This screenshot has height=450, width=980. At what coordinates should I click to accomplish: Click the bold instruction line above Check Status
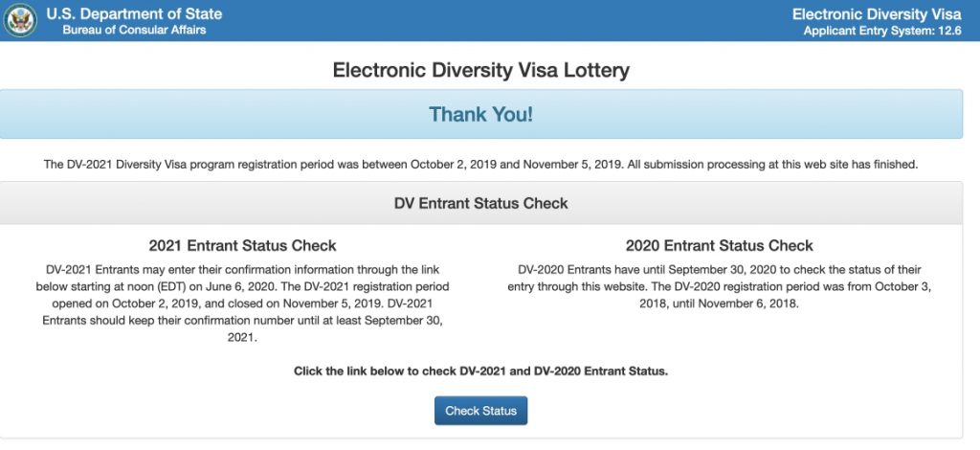[x=480, y=371]
